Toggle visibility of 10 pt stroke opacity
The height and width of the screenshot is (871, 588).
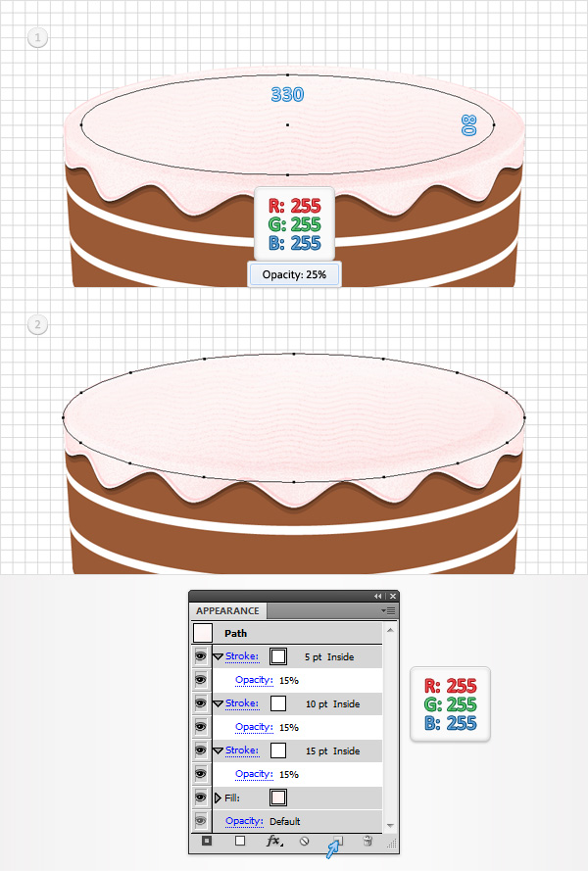tap(201, 727)
